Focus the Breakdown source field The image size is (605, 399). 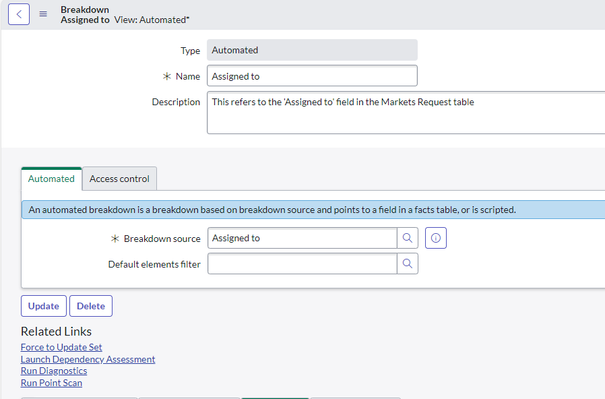coord(302,238)
